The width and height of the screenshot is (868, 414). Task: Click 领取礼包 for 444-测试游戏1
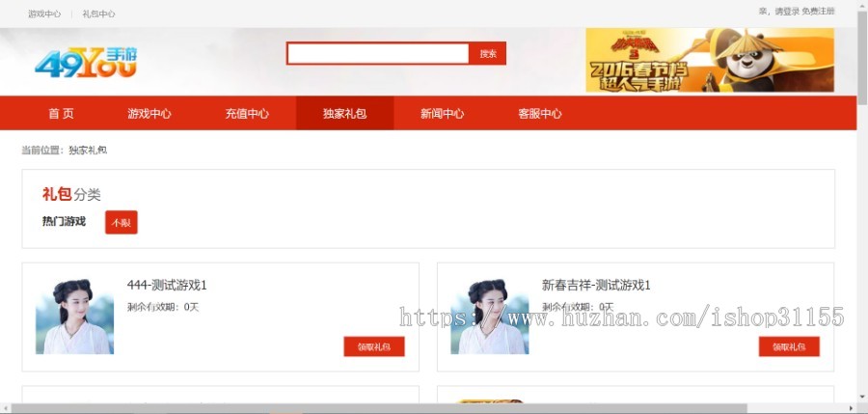(x=374, y=346)
